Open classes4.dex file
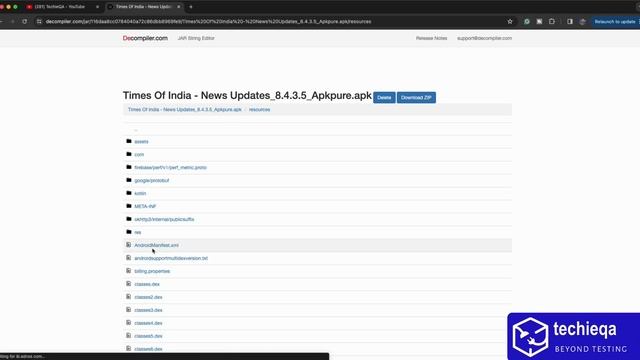This screenshot has width=640, height=360. pos(148,323)
